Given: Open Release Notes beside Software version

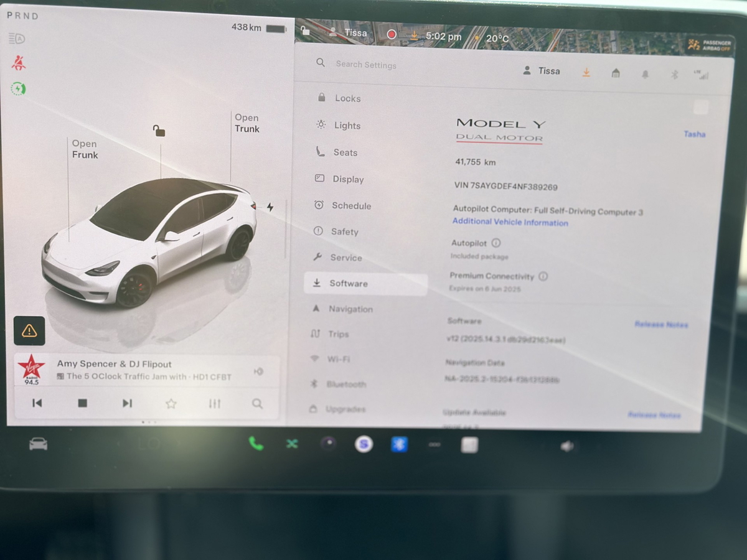Looking at the screenshot, I should point(661,324).
